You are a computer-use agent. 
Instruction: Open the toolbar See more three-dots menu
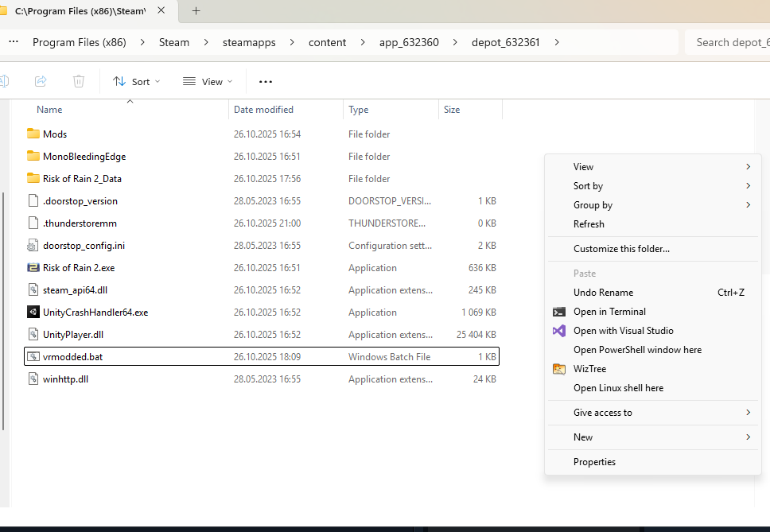265,81
